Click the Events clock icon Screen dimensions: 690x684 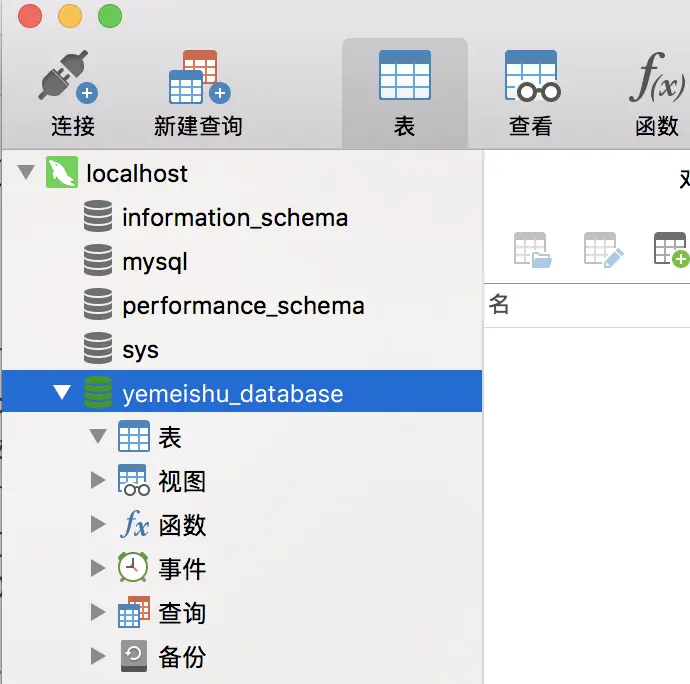[x=133, y=567]
